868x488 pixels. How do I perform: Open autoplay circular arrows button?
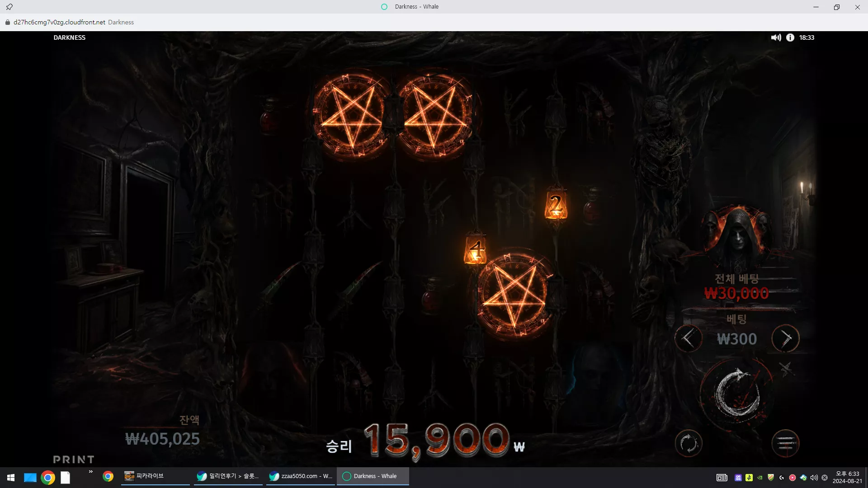689,443
